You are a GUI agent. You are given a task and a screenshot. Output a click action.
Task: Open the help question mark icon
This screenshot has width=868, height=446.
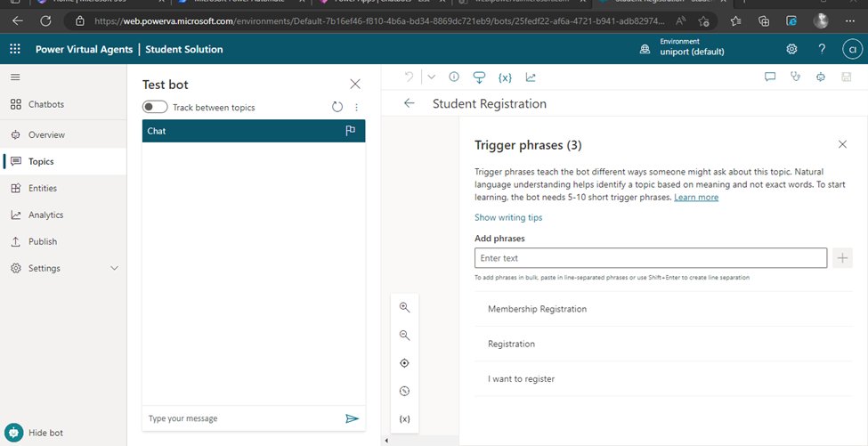(822, 49)
